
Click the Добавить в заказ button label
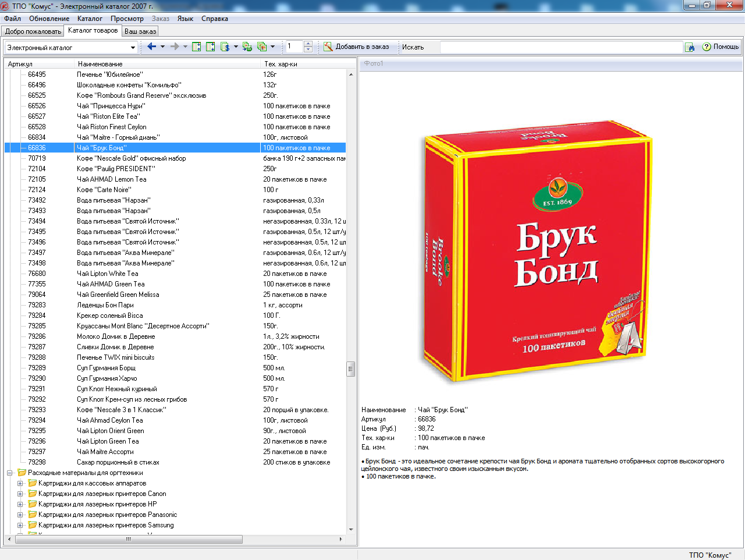[x=362, y=47]
